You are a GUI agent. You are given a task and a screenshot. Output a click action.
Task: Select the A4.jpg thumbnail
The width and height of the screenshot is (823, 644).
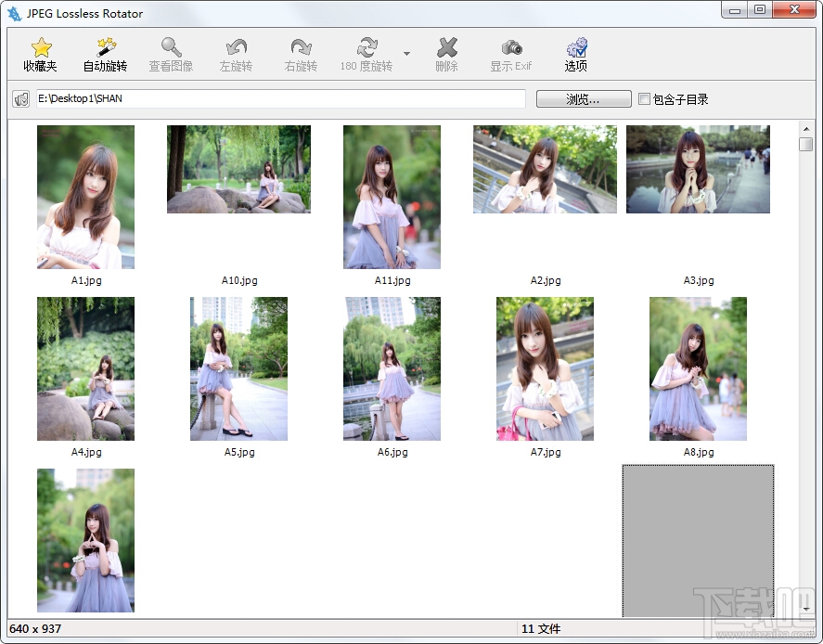[x=85, y=368]
